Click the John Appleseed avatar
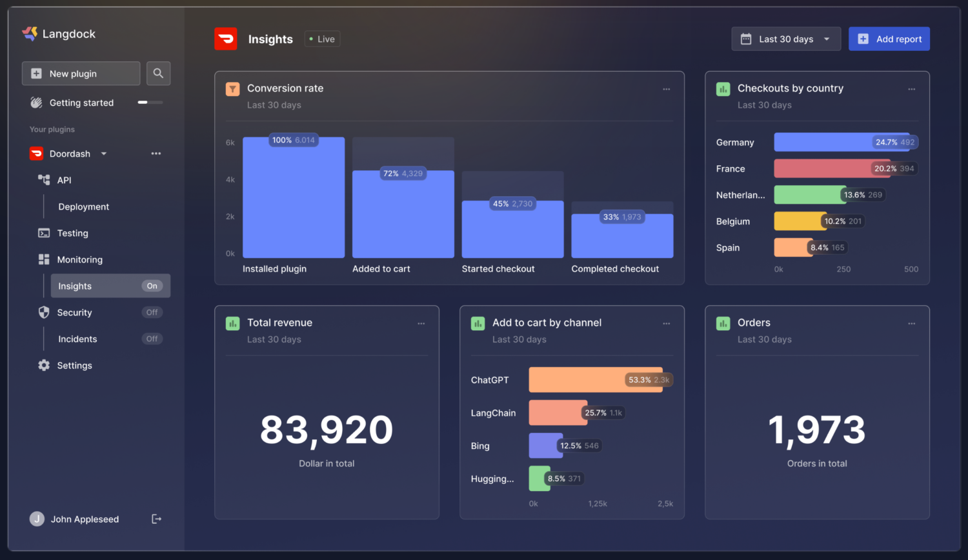Viewport: 968px width, 560px height. [x=37, y=519]
